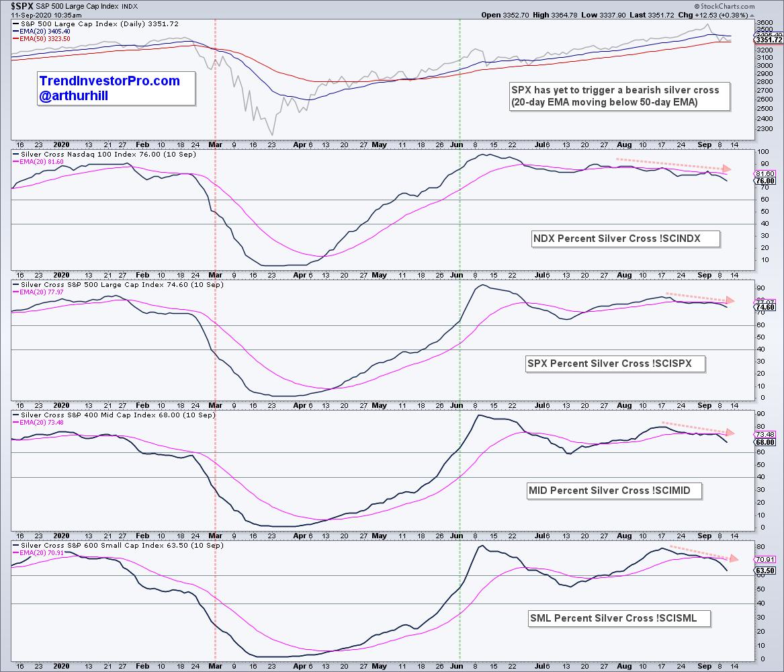Click the 73.48 EMA value tag on the axis
The image size is (784, 672).
765,435
